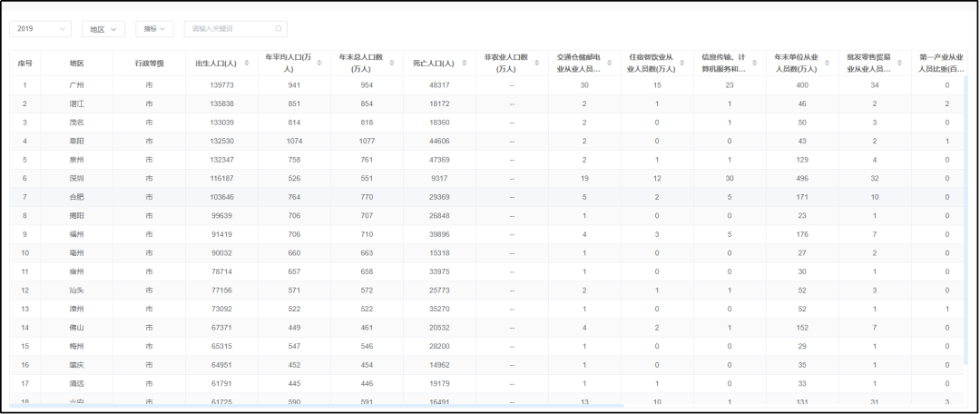This screenshot has height=414, width=980.
Task: Click the 广州 region cell
Action: point(77,85)
